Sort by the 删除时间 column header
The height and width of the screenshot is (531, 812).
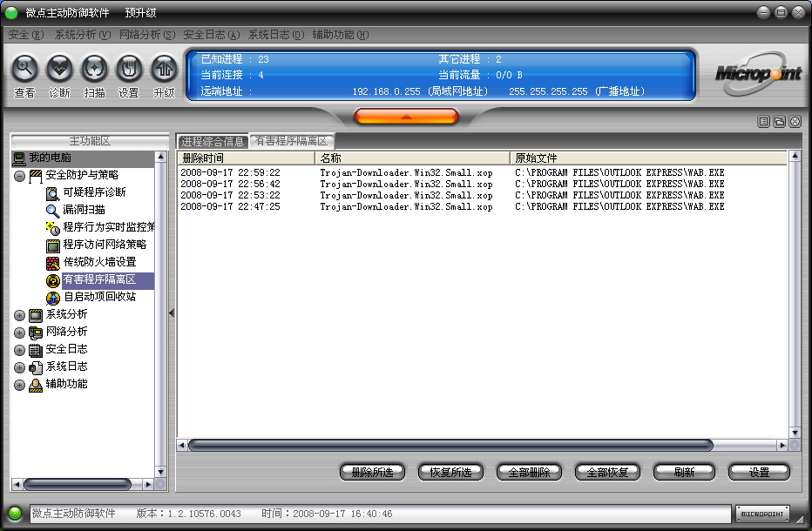click(247, 158)
